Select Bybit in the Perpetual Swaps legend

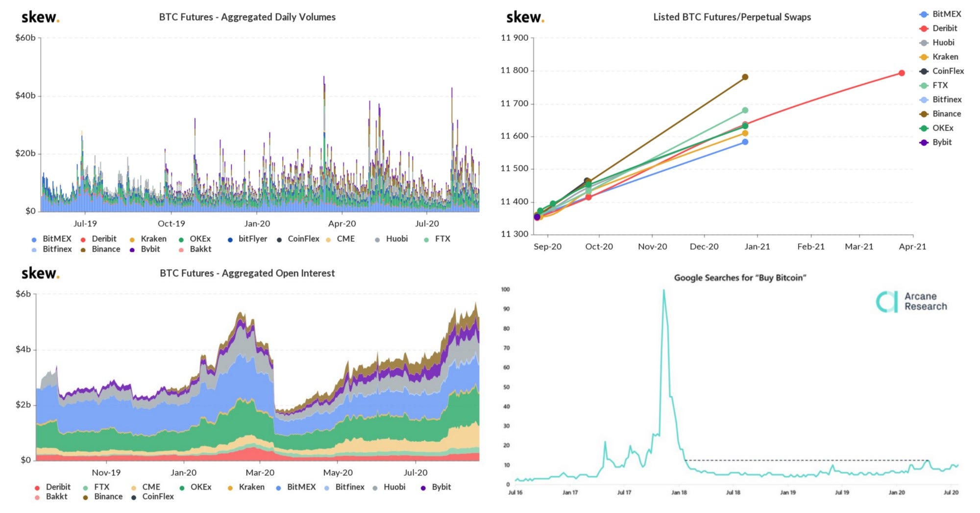[936, 142]
